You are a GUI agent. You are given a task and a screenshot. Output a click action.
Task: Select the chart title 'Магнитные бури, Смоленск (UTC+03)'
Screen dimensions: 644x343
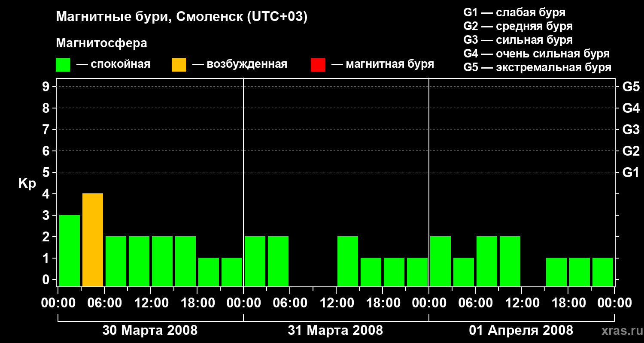coord(182,17)
